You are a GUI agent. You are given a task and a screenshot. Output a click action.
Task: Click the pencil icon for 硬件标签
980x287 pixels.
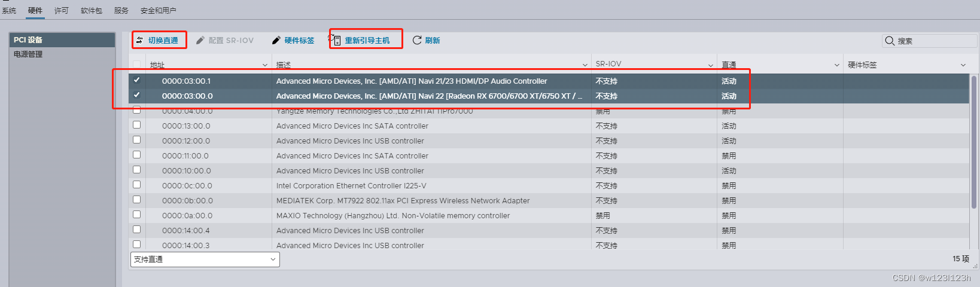pyautogui.click(x=276, y=40)
